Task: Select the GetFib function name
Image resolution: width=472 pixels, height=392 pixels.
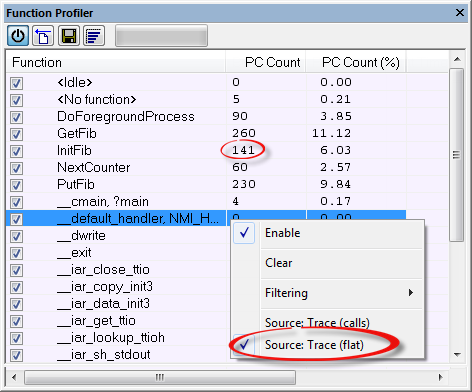Action: pos(77,134)
